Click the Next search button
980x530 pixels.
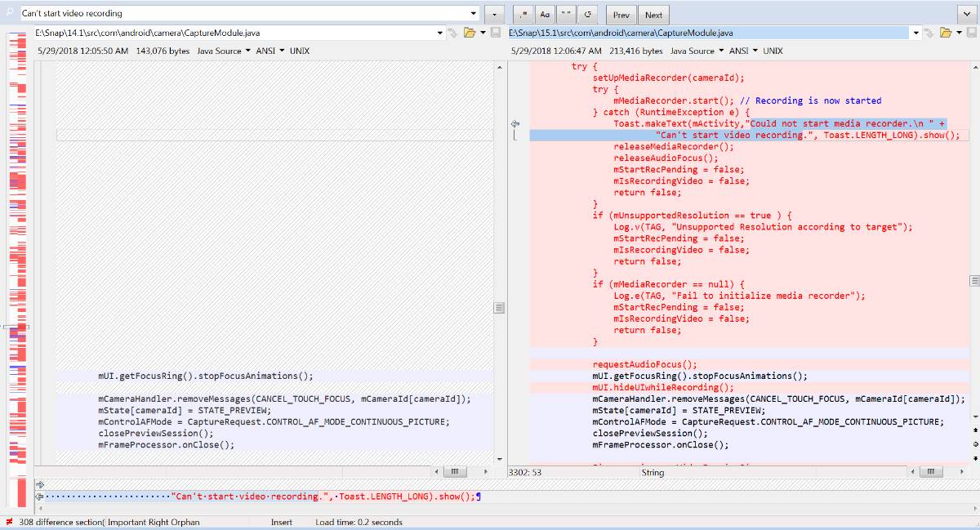coord(653,15)
